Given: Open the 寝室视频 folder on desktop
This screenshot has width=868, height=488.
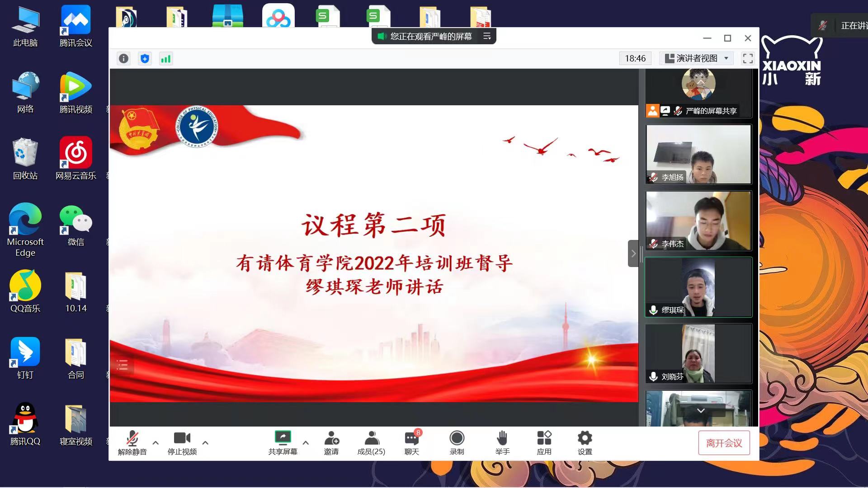Looking at the screenshot, I should coord(76,425).
